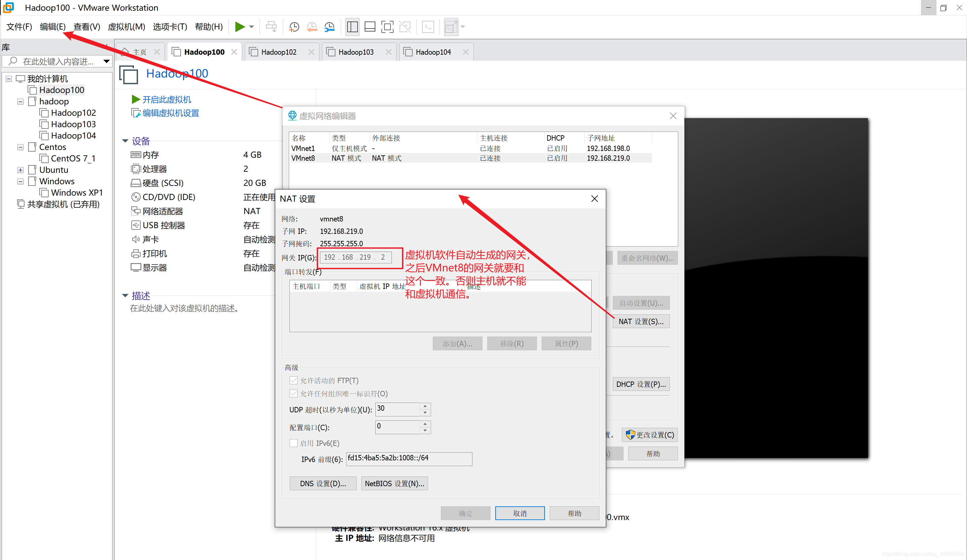Click the NetBIOS settings icon

point(394,483)
